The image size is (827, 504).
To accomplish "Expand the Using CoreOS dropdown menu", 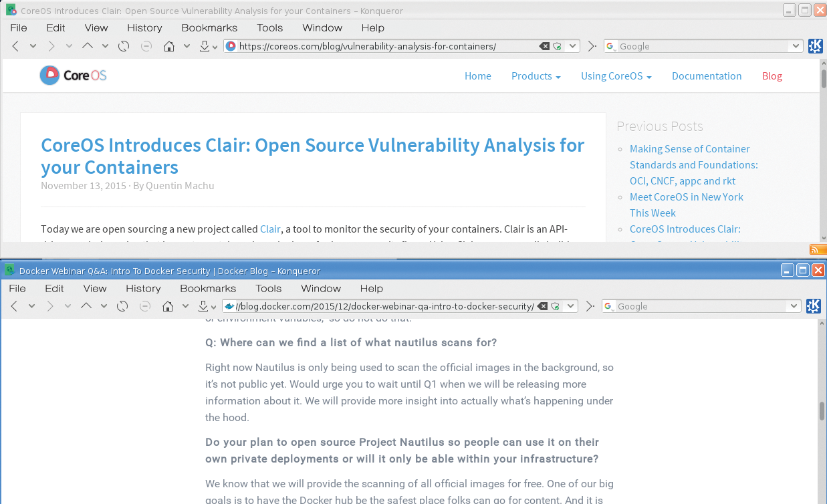I will pos(616,76).
